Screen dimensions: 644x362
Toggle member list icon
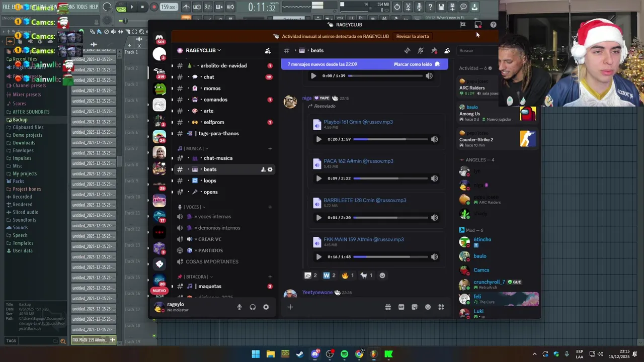click(x=447, y=50)
